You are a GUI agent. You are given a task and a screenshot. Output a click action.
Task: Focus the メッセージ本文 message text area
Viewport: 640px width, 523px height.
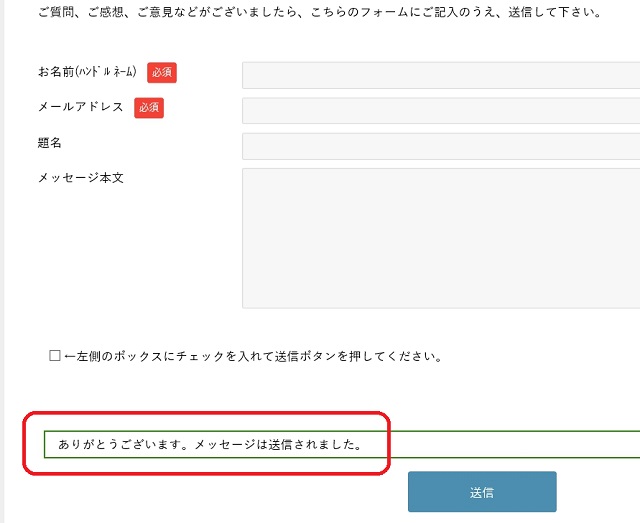coord(440,237)
